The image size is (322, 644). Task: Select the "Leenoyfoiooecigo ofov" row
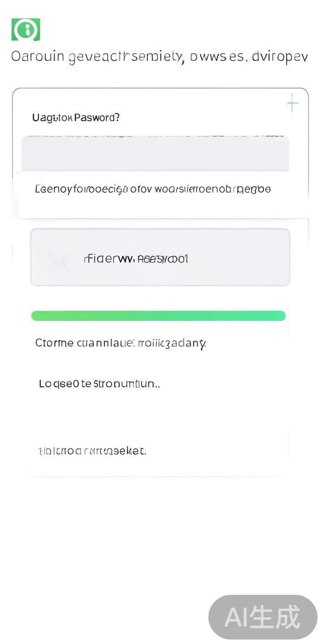tap(152, 189)
